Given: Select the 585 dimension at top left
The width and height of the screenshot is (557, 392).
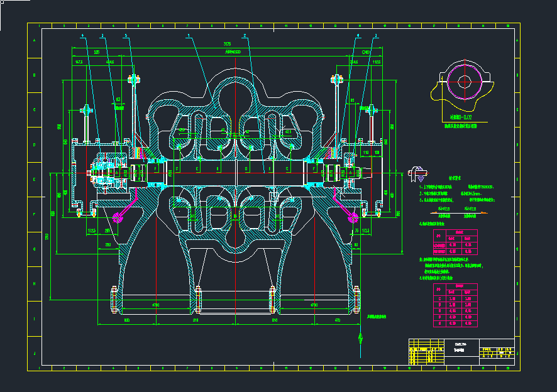Looking at the screenshot, I should [x=97, y=52].
